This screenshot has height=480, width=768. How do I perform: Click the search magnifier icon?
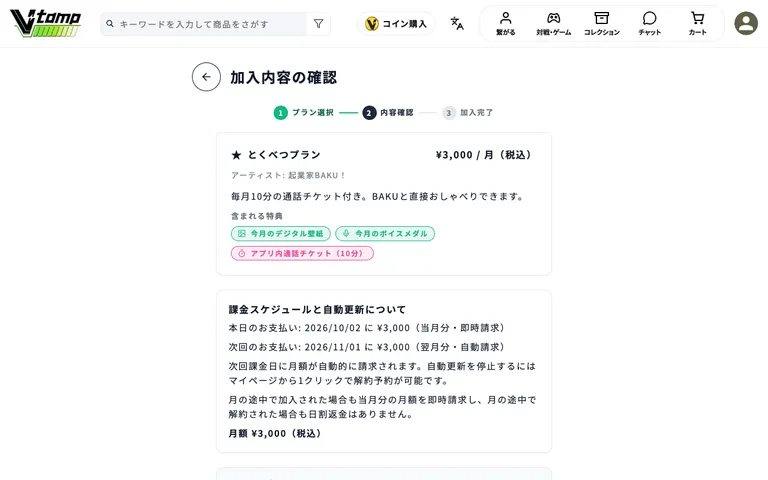click(x=110, y=24)
